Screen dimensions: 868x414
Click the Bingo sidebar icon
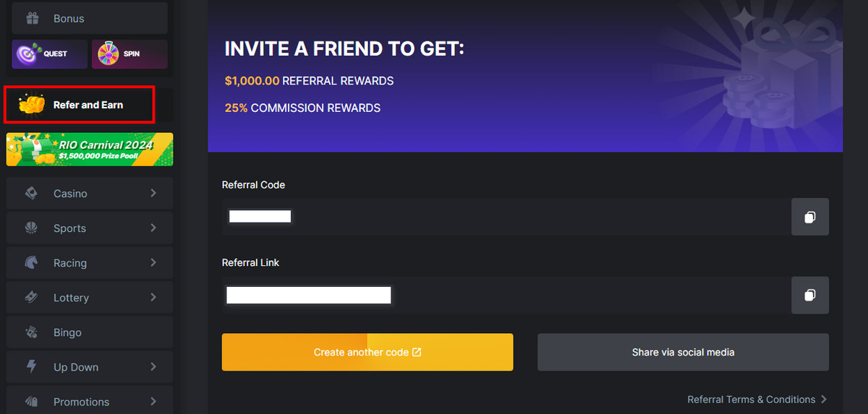point(32,332)
